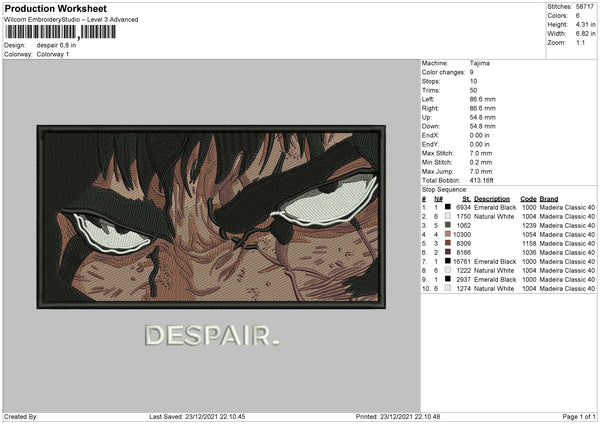Click the Height value 4.31 in
Screen dimensions: 600x424
(x=585, y=24)
